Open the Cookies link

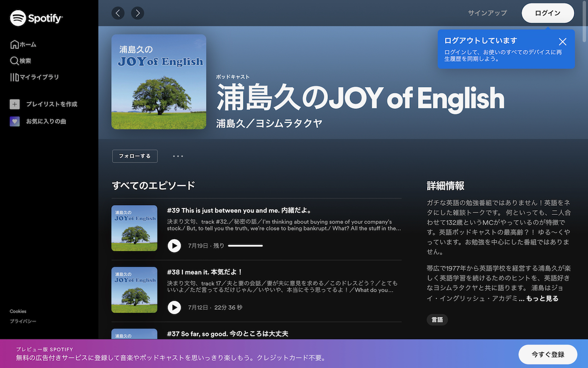click(18, 311)
